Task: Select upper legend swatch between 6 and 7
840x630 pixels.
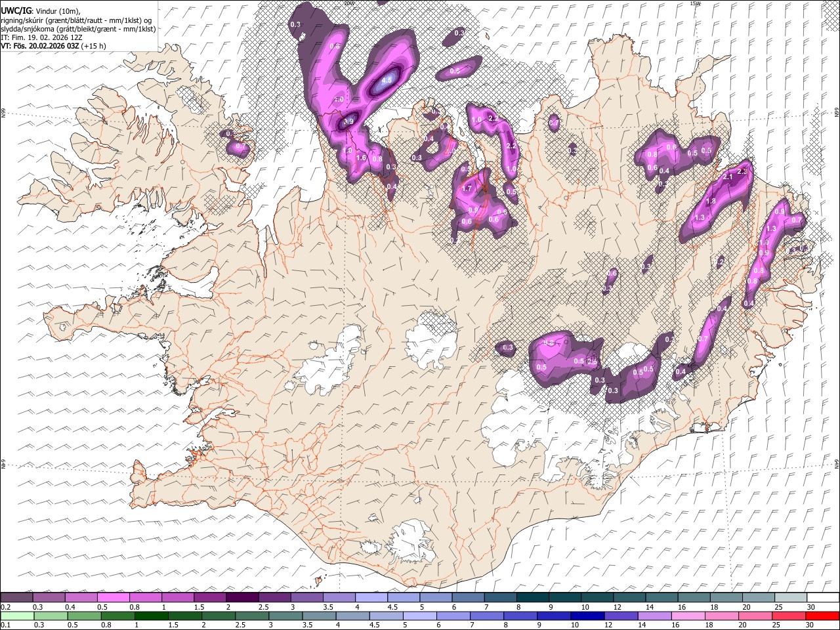Action: 467,597
